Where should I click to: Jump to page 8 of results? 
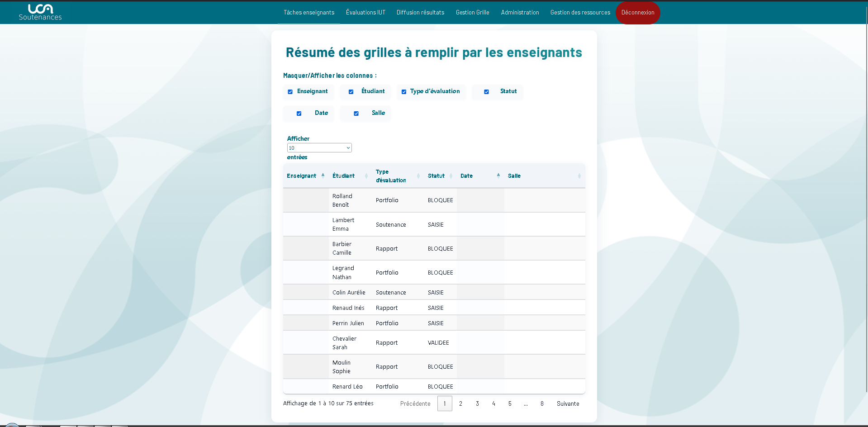541,403
